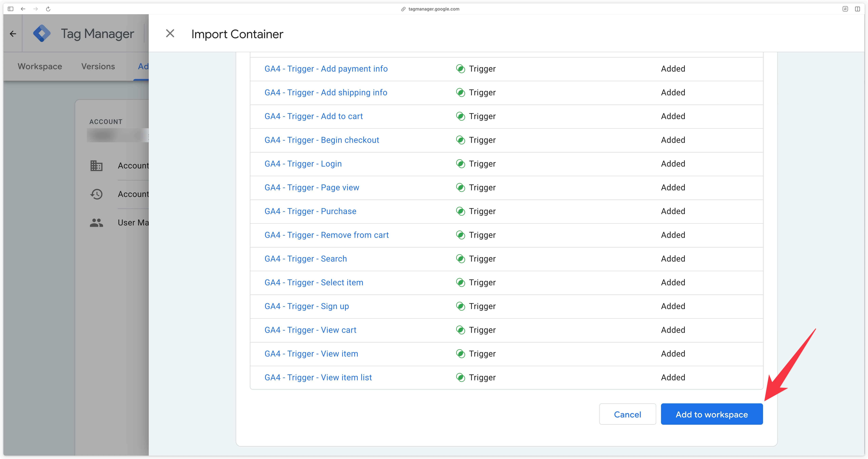Click trigger icon in Remove from cart row
This screenshot has height=459, width=868.
pyautogui.click(x=460, y=235)
